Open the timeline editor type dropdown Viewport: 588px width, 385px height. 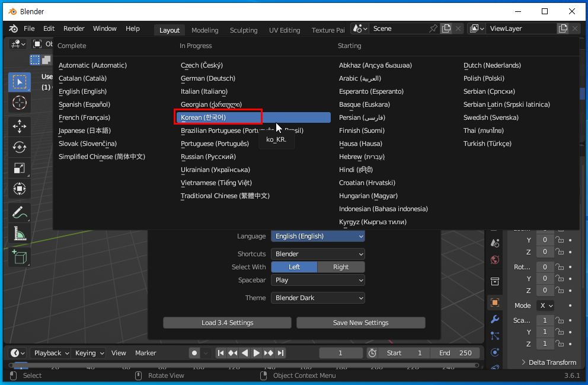click(18, 353)
